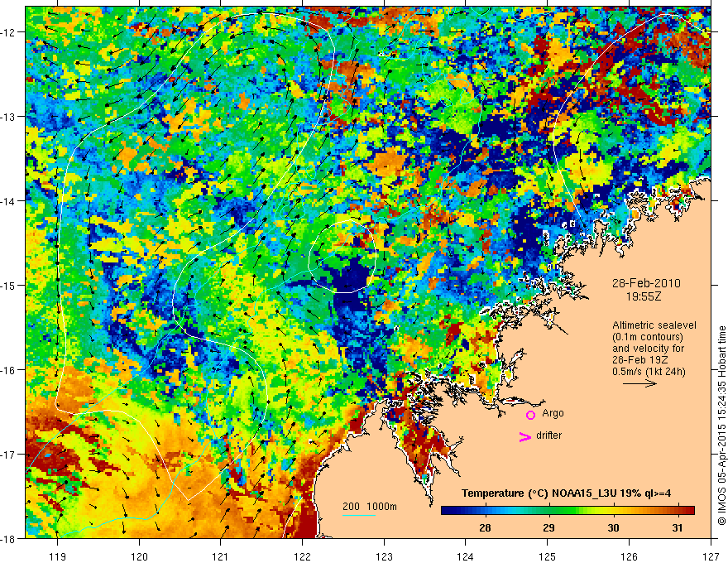
Task: Click the '-14' latitude axis label
Action: [9, 201]
